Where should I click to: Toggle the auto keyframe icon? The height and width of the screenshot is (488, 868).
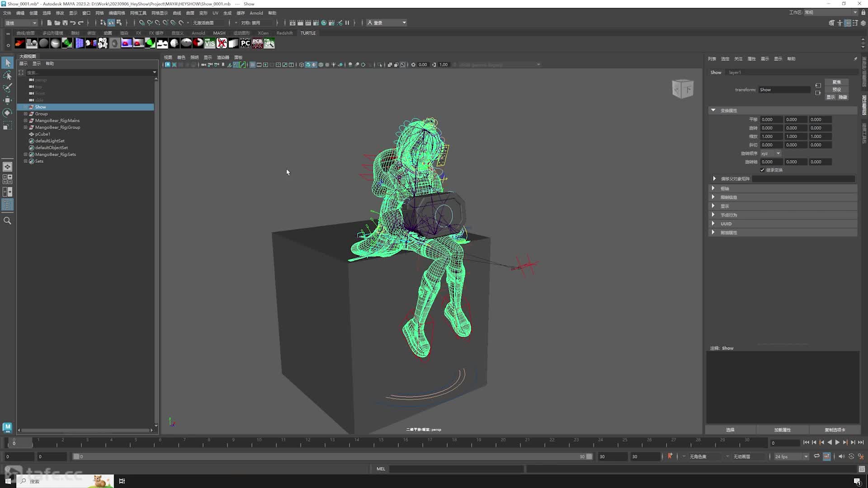pos(851,456)
